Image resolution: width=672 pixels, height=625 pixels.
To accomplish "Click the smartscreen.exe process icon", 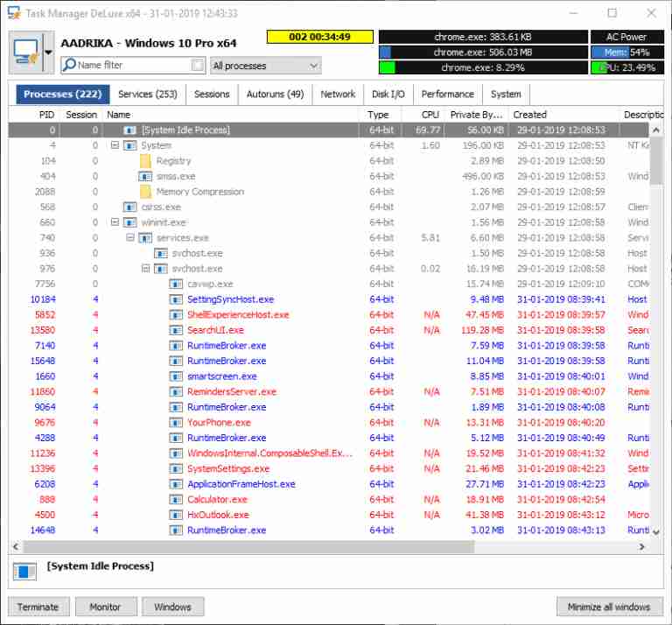I will click(176, 376).
